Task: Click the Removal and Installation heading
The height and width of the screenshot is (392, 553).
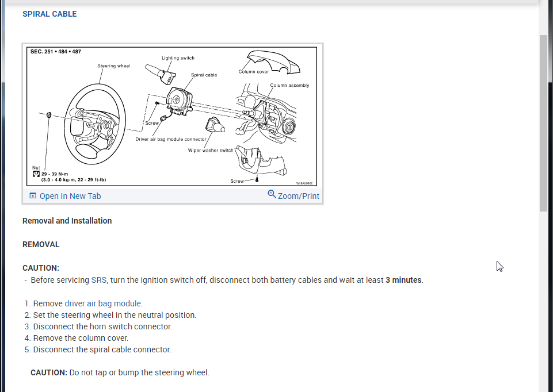Action: coord(67,221)
